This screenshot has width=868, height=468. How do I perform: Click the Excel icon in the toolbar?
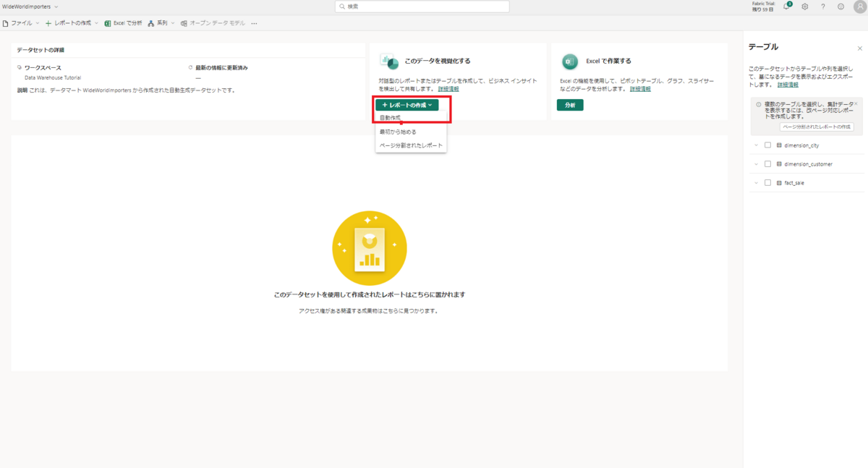pyautogui.click(x=108, y=23)
